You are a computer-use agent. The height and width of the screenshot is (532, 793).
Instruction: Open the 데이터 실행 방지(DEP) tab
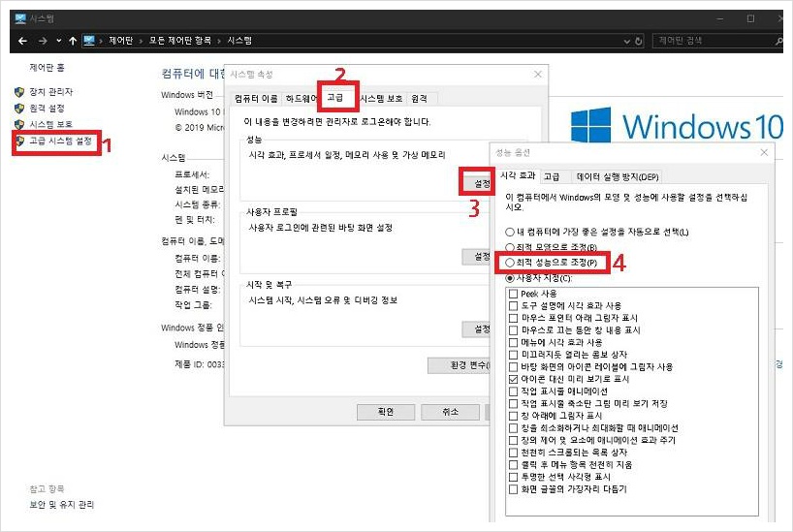click(618, 177)
